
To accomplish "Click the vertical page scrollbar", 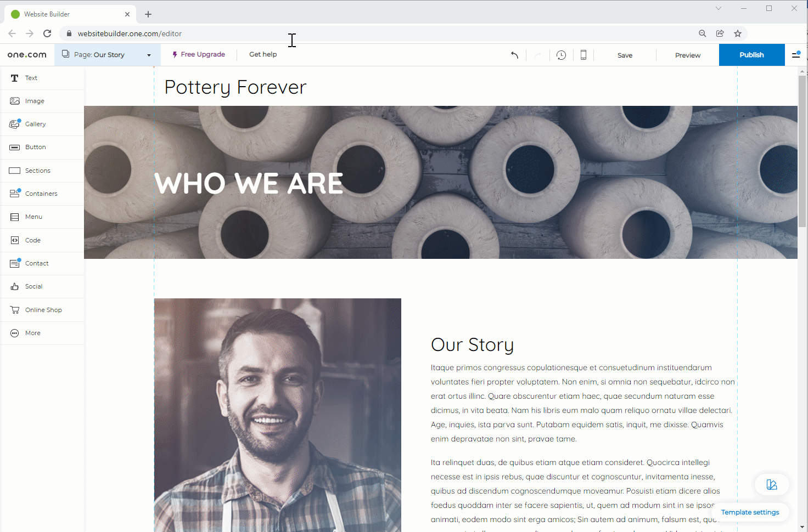I will (x=802, y=151).
